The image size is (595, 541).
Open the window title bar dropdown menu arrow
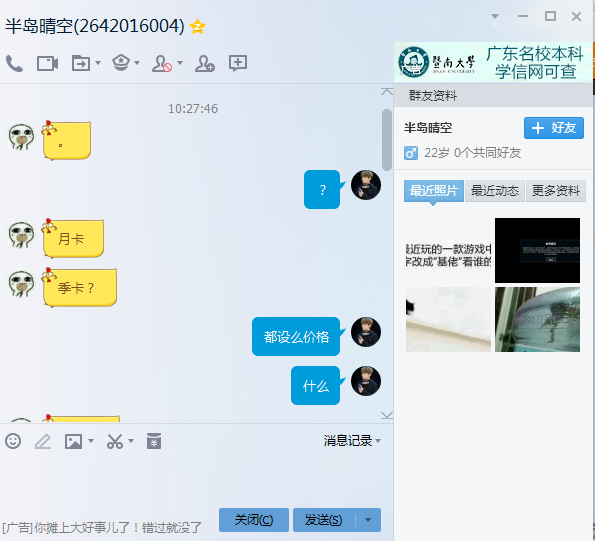click(494, 16)
